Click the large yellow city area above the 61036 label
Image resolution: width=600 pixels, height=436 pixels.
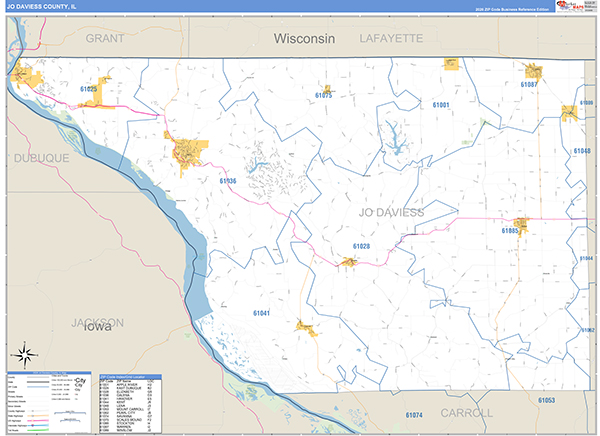coord(187,153)
